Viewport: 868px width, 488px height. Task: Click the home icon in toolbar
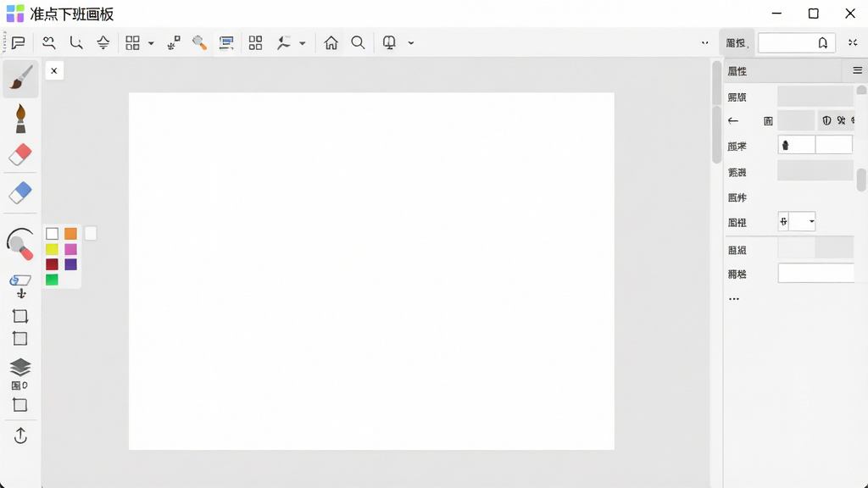click(331, 42)
